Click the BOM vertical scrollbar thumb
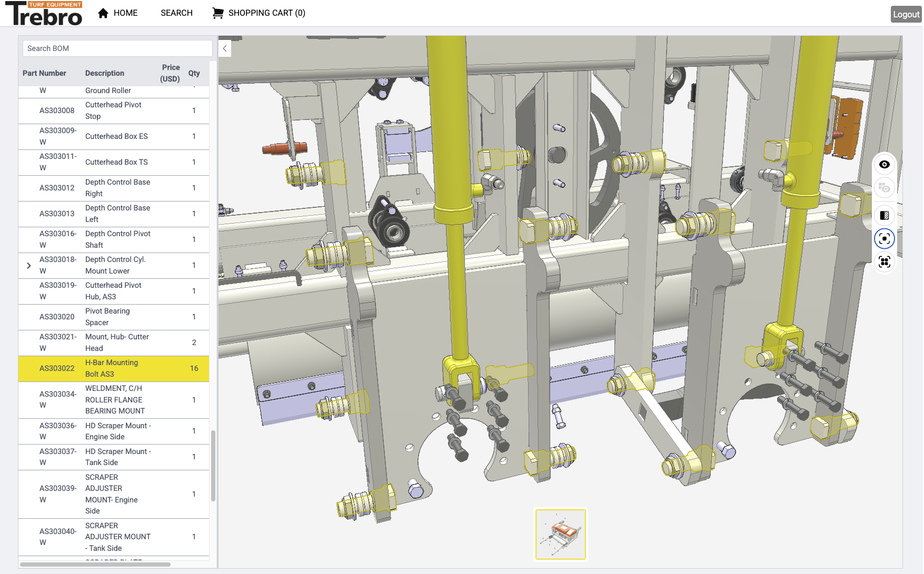This screenshot has height=574, width=924. 213,466
